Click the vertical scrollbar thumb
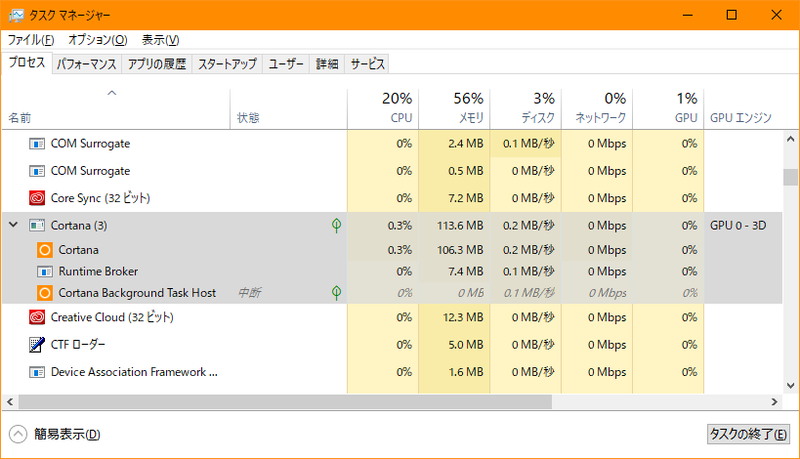The image size is (800, 459). point(790,177)
